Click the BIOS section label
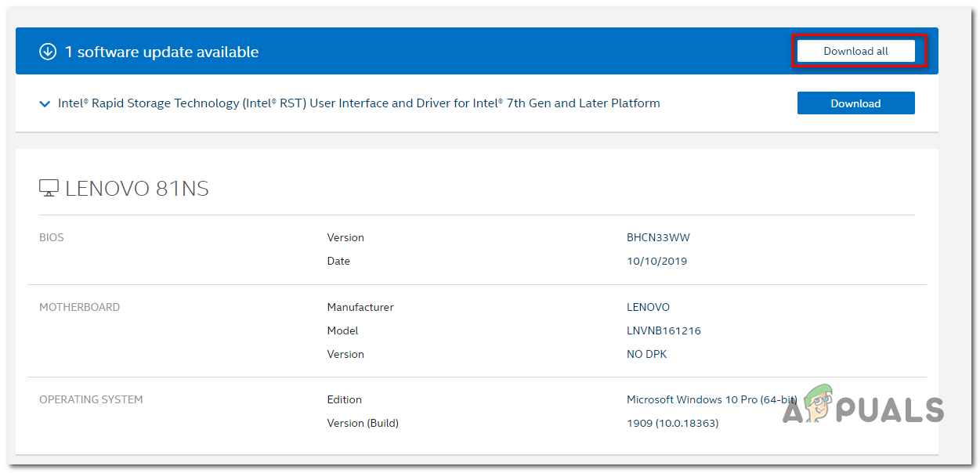This screenshot has height=473, width=980. (x=52, y=237)
